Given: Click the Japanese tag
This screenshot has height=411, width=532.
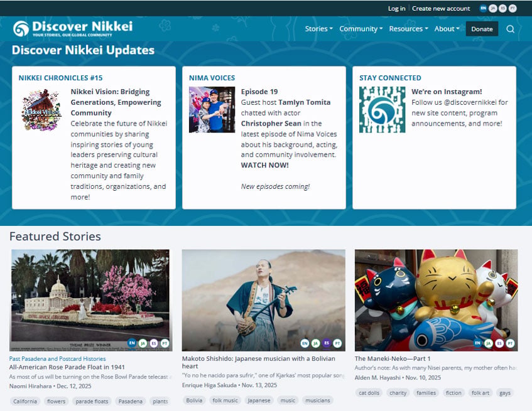Looking at the screenshot, I should coord(259,400).
